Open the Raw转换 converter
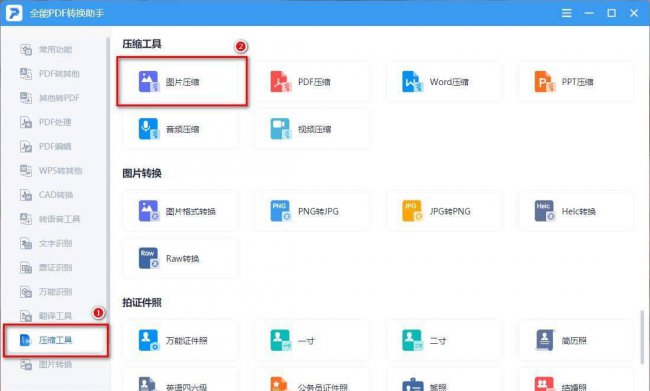This screenshot has width=650, height=391. tap(180, 258)
